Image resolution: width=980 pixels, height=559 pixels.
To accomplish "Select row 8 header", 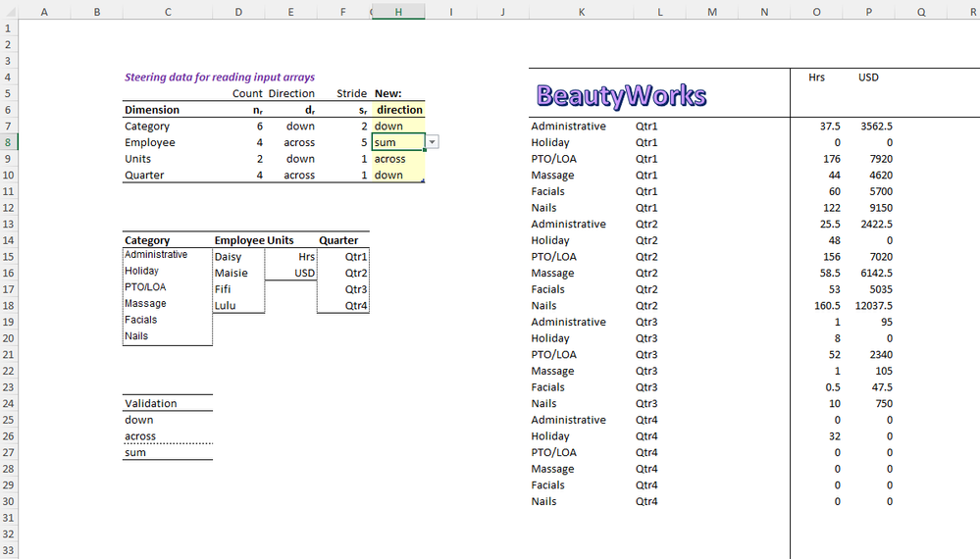I will pyautogui.click(x=8, y=142).
